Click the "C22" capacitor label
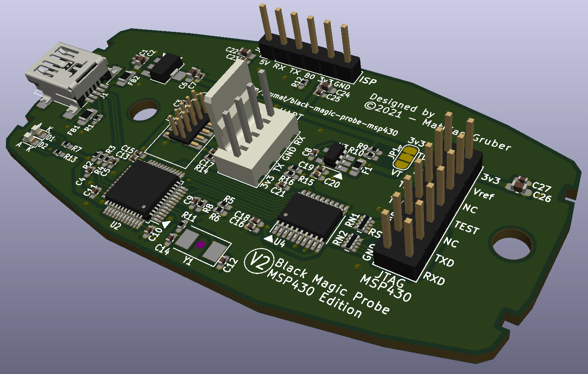The width and height of the screenshot is (588, 374). 232,50
